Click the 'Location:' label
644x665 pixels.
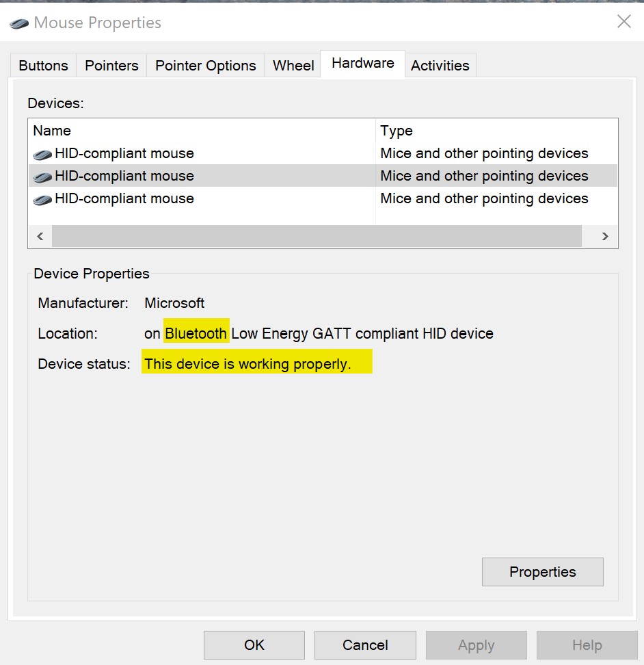click(x=68, y=333)
